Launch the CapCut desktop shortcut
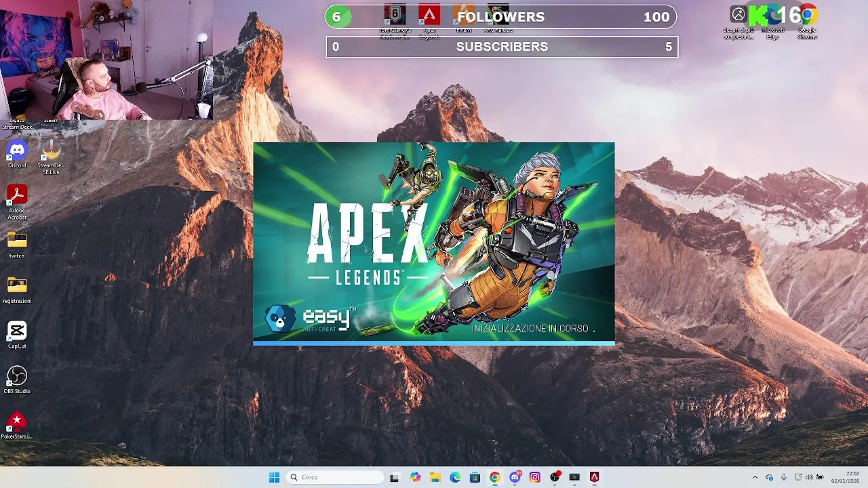The width and height of the screenshot is (868, 488). pos(17,335)
